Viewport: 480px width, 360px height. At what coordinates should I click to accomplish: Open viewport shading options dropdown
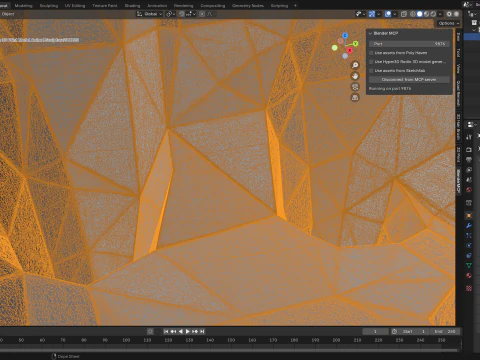(x=440, y=14)
